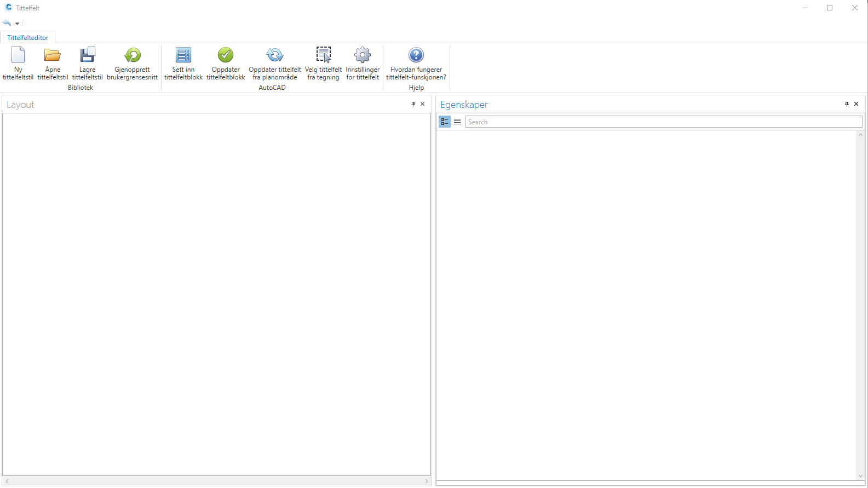Select Sett inn tittelfeltblokk icon
The height and width of the screenshot is (488, 868).
[183, 55]
